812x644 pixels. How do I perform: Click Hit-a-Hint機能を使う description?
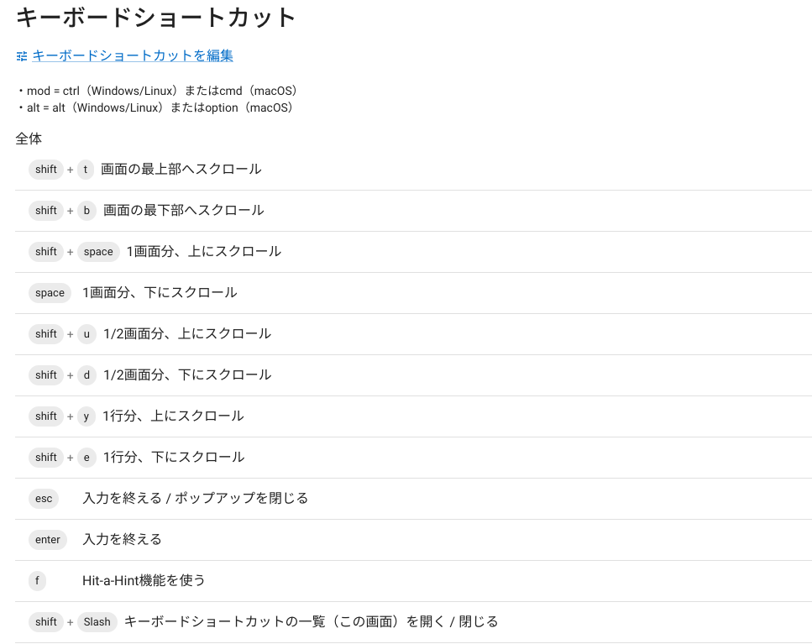144,581
